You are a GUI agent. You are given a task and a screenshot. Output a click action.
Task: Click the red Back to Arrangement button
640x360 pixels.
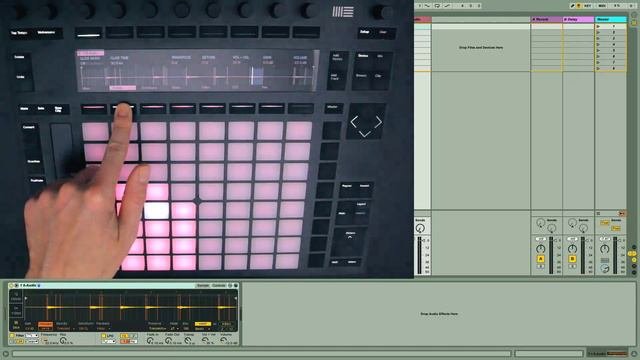622,213
